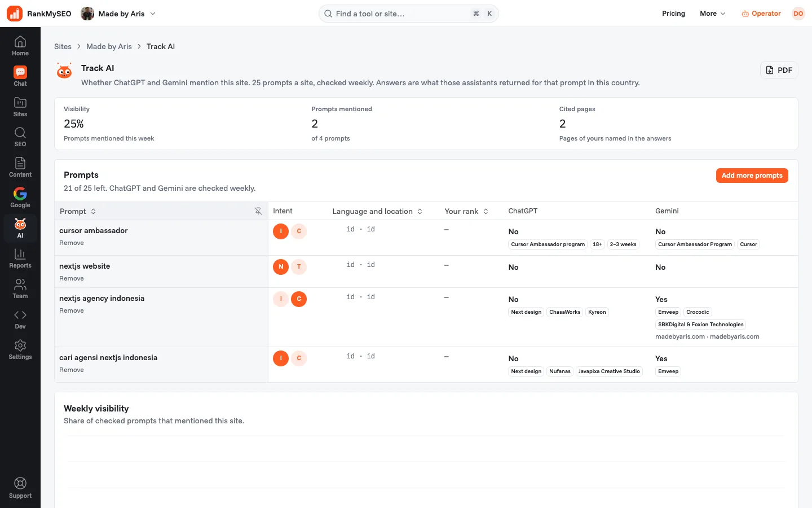Go to Made by Aris breadcrumb
This screenshot has height=508, width=812.
(109, 46)
